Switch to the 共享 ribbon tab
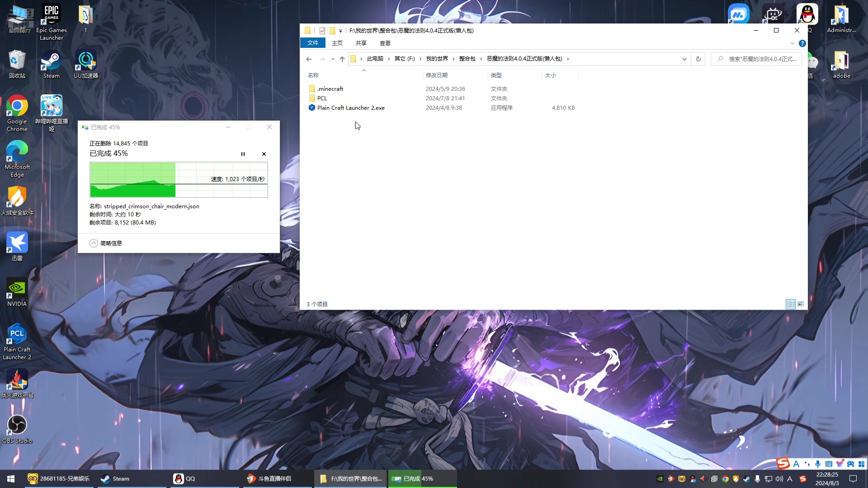868x488 pixels. pyautogui.click(x=361, y=43)
